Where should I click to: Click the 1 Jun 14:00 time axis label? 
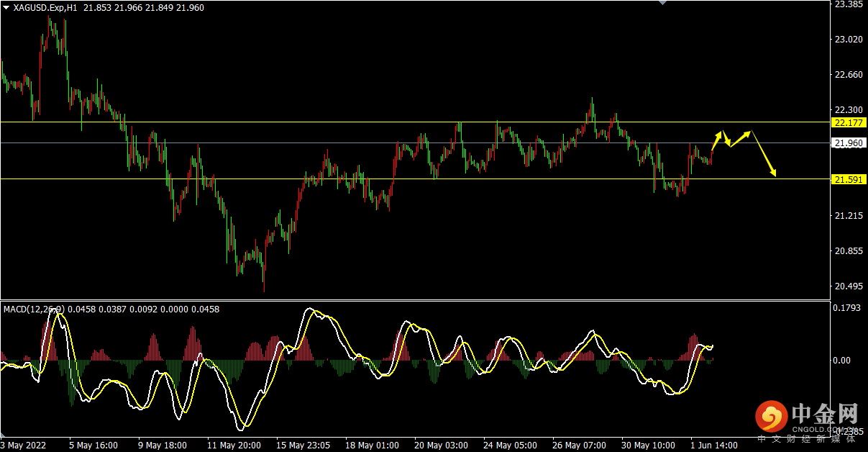coord(713,445)
